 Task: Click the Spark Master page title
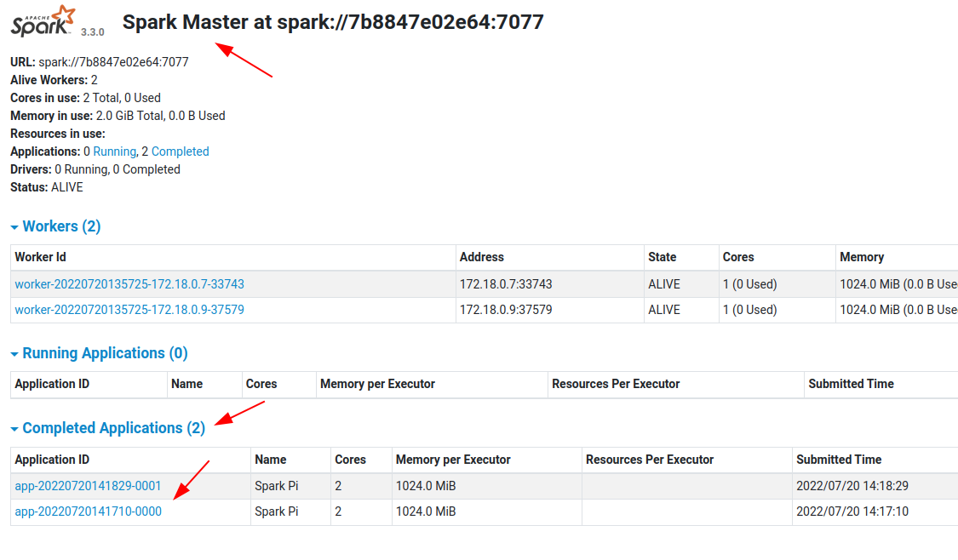point(333,22)
